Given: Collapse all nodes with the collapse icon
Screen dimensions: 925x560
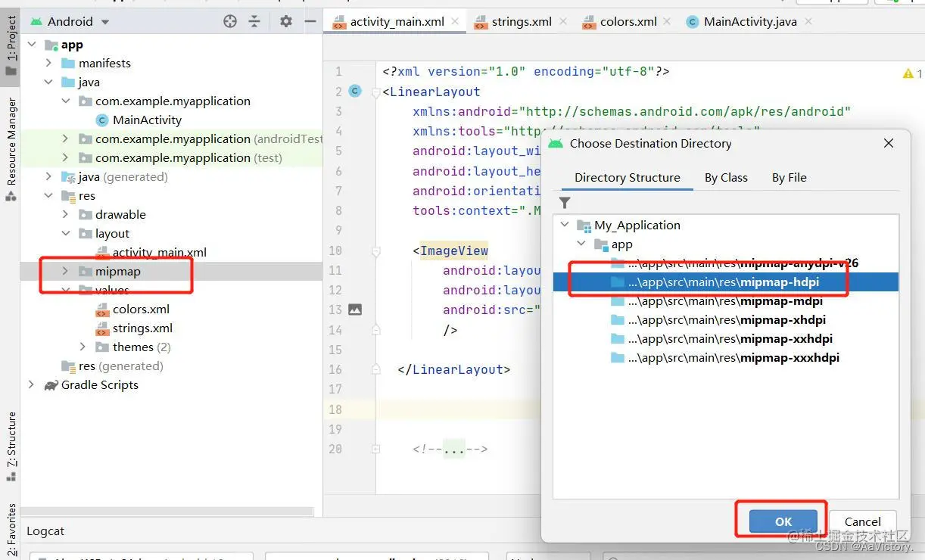Looking at the screenshot, I should (x=254, y=21).
